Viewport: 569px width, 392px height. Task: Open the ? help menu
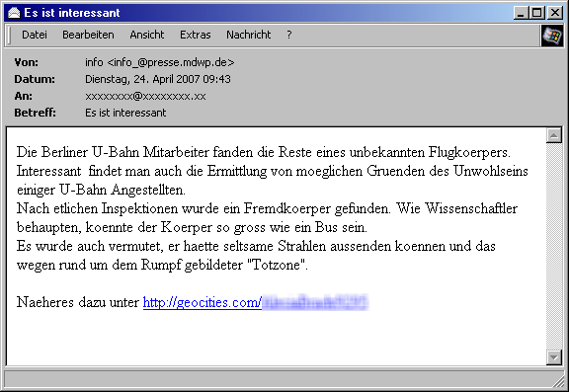(288, 35)
